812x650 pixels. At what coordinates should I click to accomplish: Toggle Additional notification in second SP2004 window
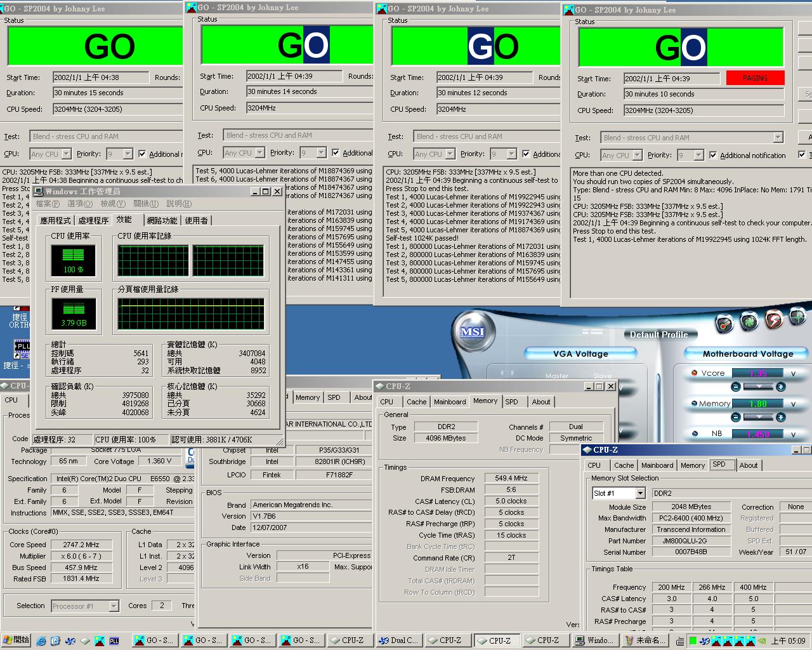tap(336, 152)
